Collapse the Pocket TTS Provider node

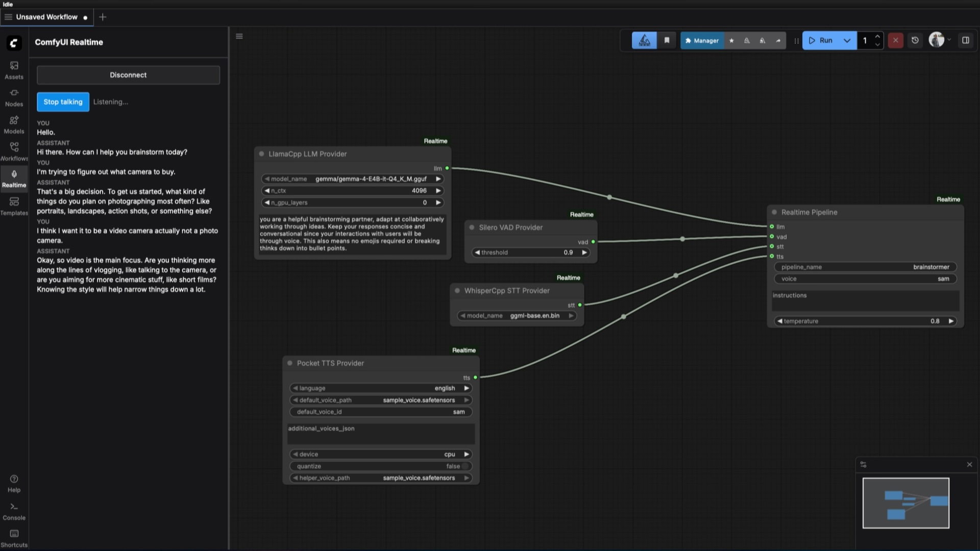(290, 363)
